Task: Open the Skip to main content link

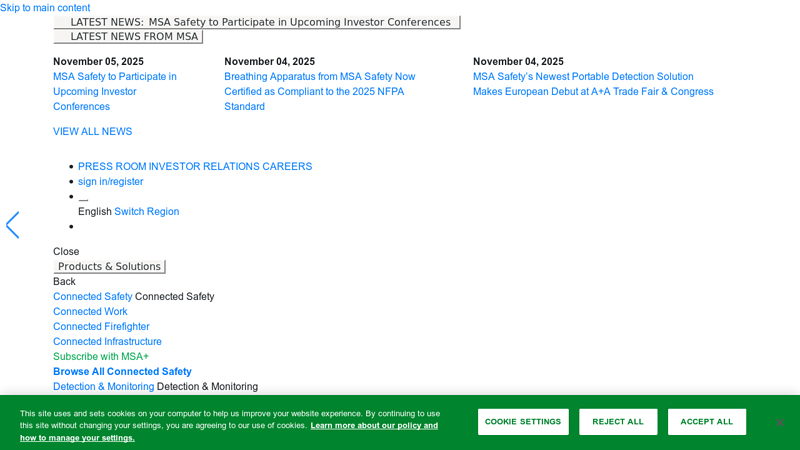Action: 45,8
